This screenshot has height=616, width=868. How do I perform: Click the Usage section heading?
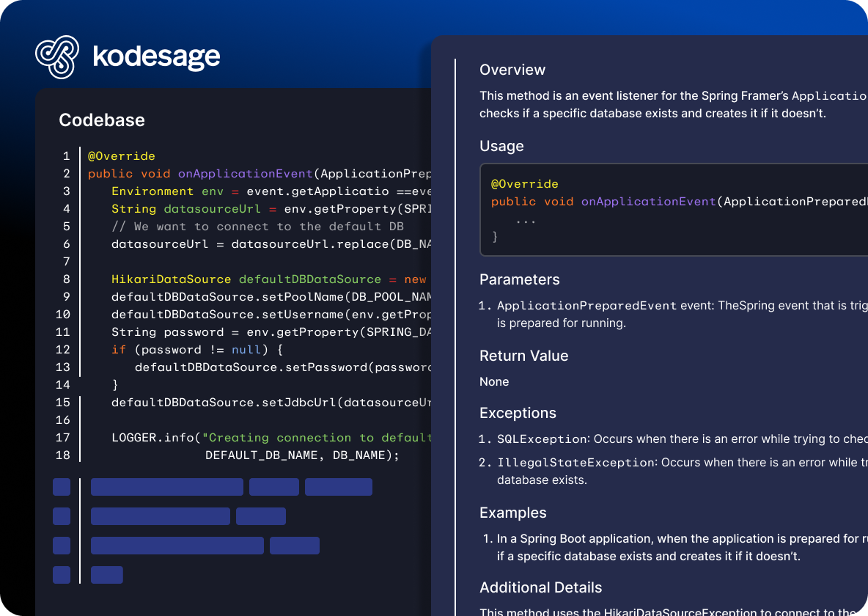coord(501,146)
